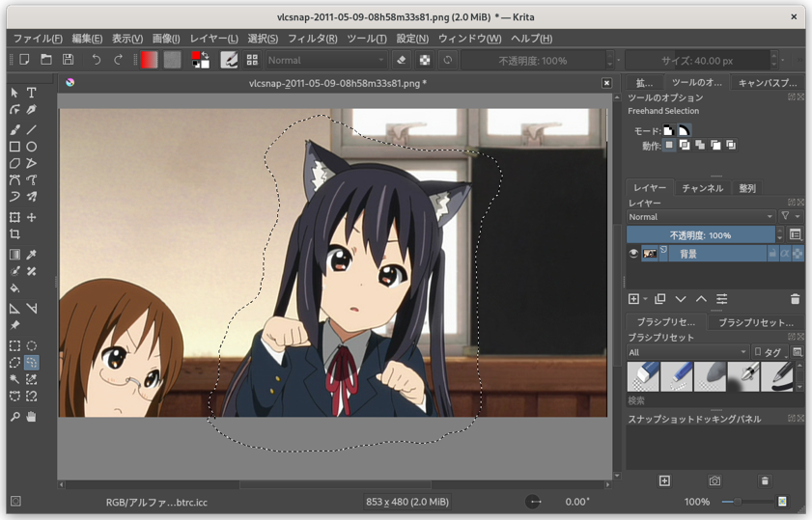Move layer down with chevron button
812x520 pixels.
681,298
